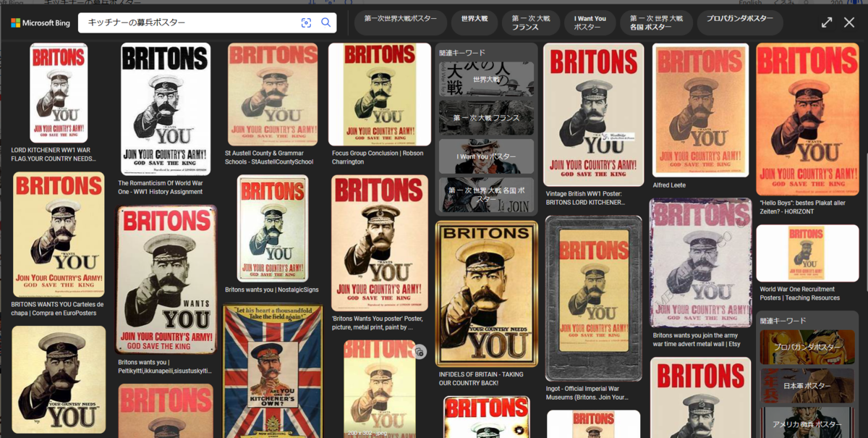Select related keyword tile 第一次大戦 フランス
This screenshot has width=868, height=438.
coord(487,118)
